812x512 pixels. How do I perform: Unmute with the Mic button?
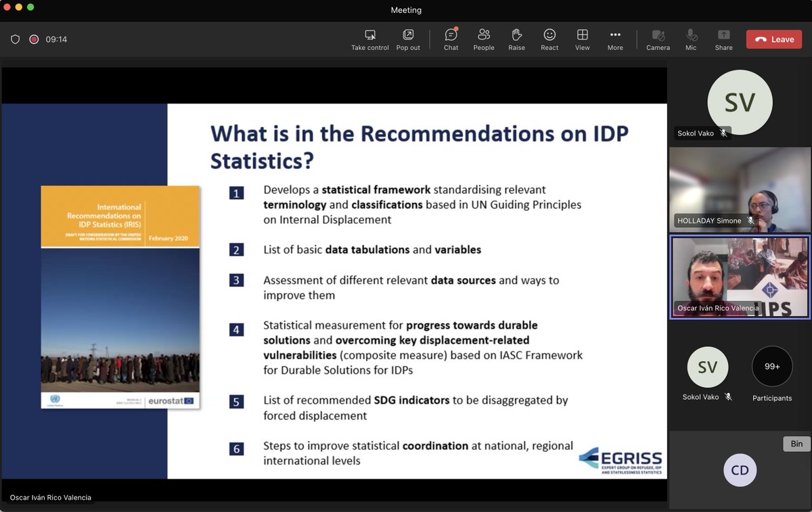click(x=691, y=40)
